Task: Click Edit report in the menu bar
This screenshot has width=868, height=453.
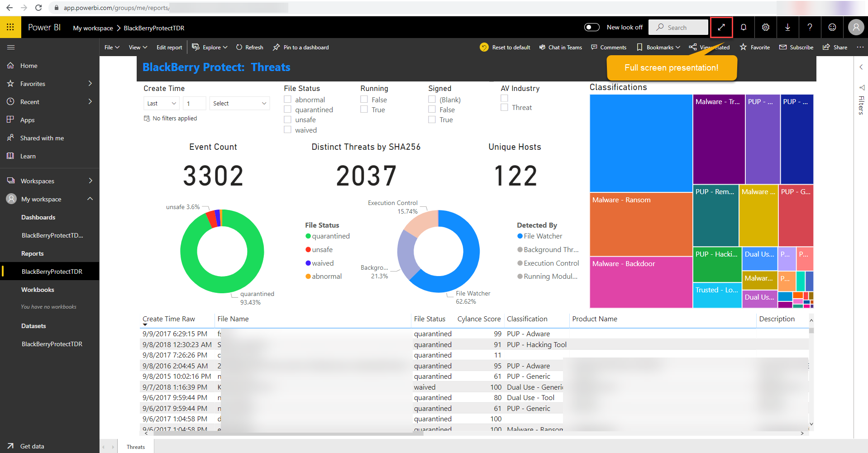Action: click(169, 47)
